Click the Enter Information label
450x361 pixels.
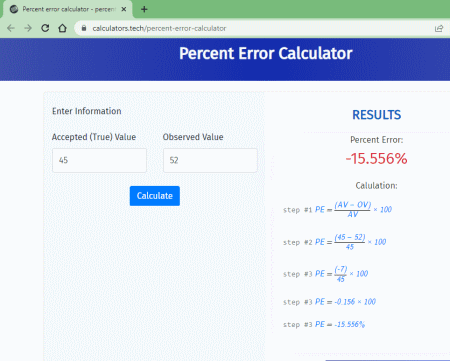(87, 111)
